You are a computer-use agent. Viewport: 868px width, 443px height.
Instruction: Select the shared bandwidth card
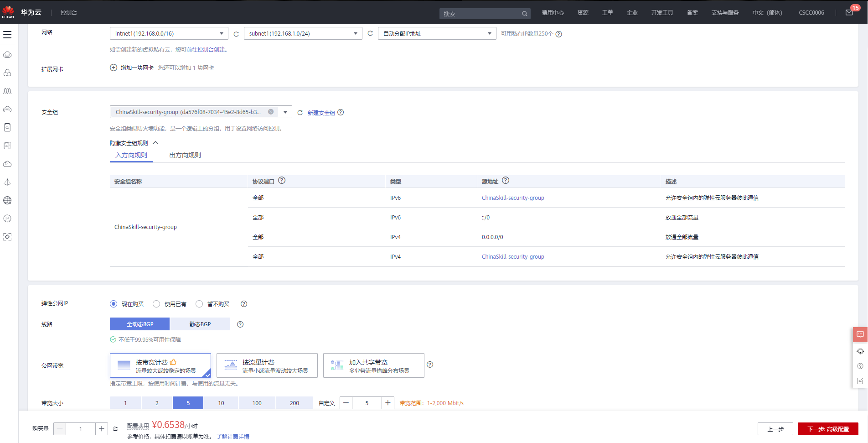tap(374, 365)
